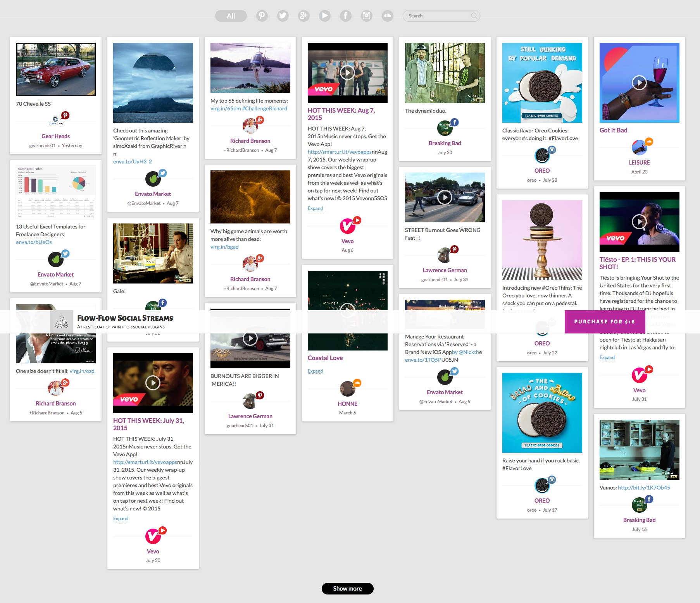Open Flow-Flow Social Streams banner logo
700x603 pixels.
click(x=62, y=321)
